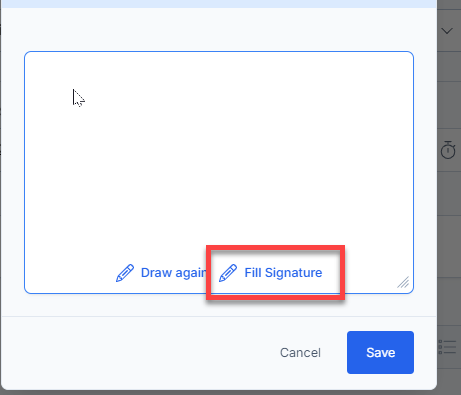Click inside the signature drawing area
Viewport: 461px width, 395px height.
tap(219, 157)
